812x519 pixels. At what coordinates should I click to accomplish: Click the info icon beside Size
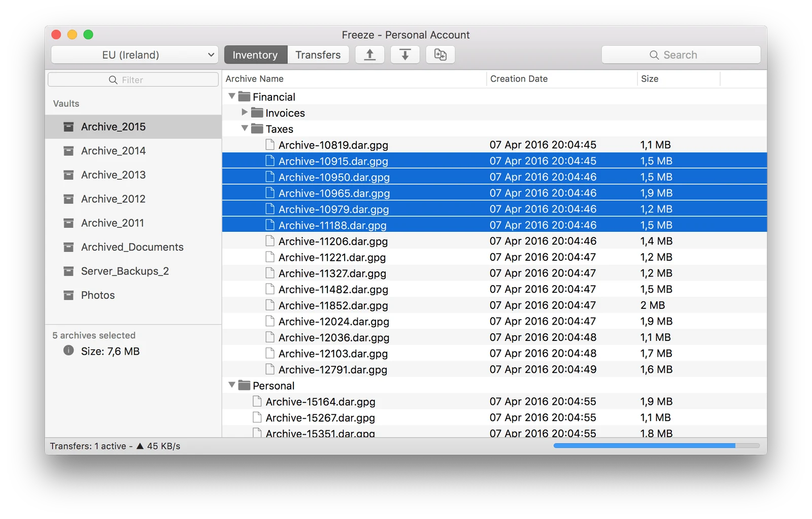click(69, 351)
